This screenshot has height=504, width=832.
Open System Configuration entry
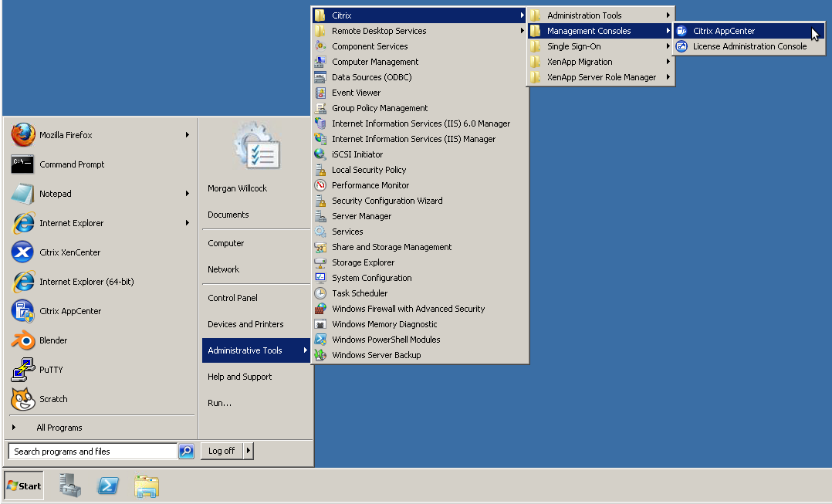(420, 278)
